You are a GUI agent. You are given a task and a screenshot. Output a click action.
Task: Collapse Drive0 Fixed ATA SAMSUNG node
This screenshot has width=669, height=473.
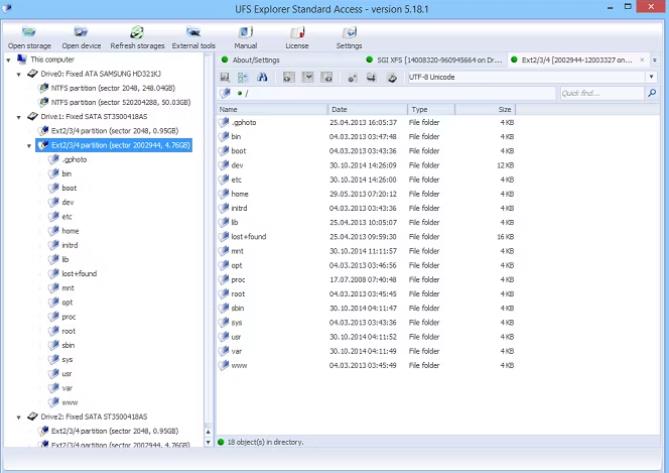(x=19, y=74)
